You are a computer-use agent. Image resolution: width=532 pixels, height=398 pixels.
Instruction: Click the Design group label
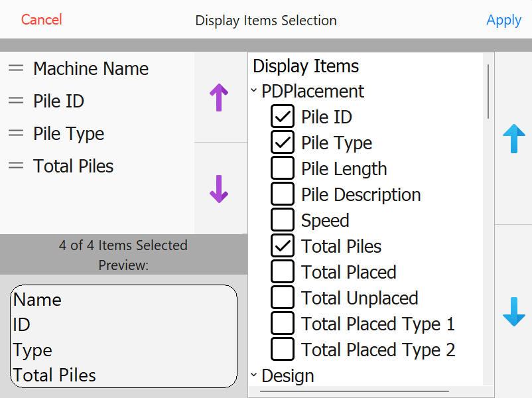288,376
